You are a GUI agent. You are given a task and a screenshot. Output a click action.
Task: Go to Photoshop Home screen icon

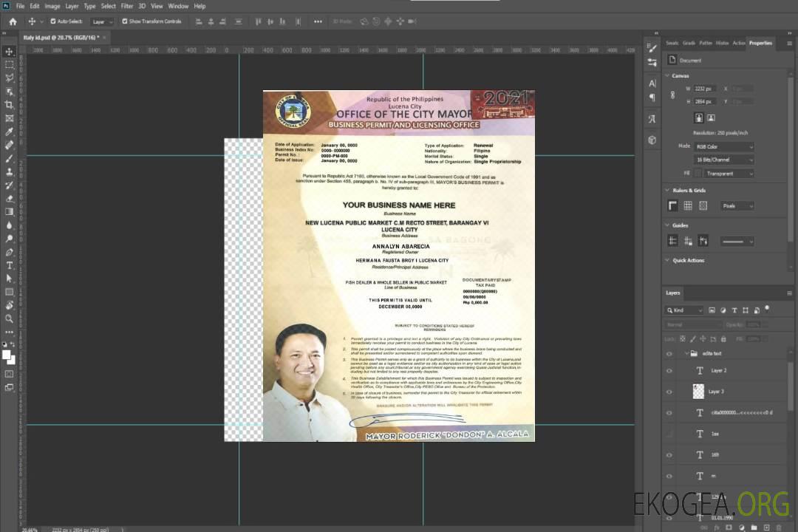[x=13, y=21]
